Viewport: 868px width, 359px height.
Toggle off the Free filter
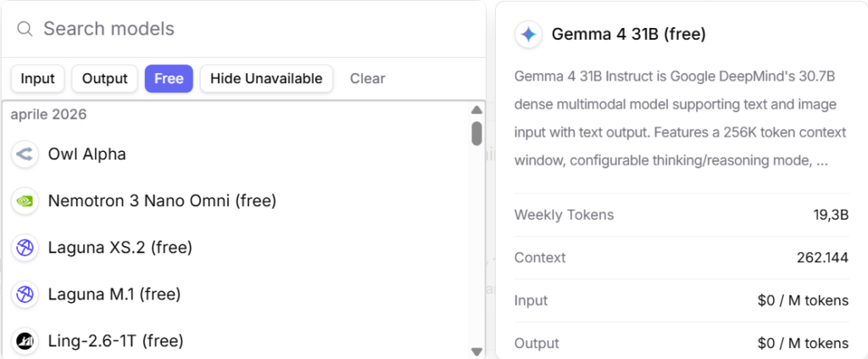pyautogui.click(x=169, y=79)
